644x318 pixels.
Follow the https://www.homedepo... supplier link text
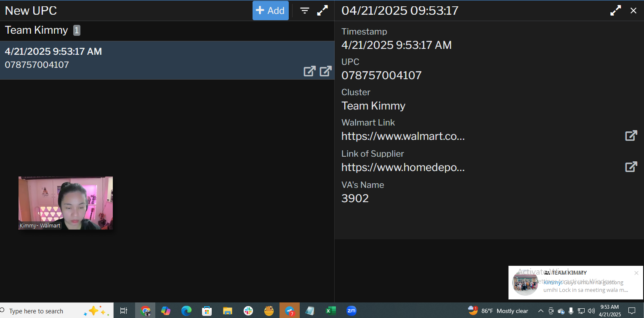[x=403, y=167]
